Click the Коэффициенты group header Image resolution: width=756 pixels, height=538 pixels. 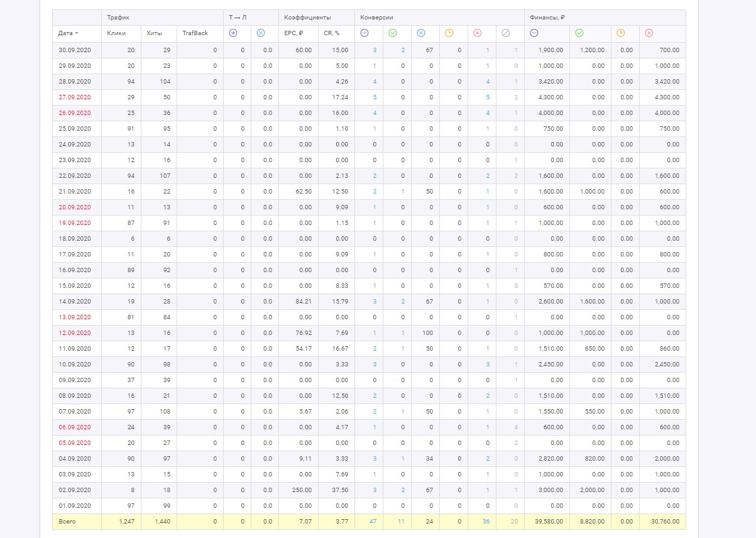point(307,18)
